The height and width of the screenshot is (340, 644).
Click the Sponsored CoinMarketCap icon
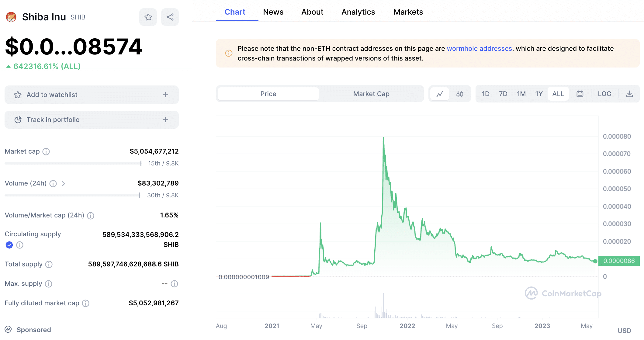(8, 329)
